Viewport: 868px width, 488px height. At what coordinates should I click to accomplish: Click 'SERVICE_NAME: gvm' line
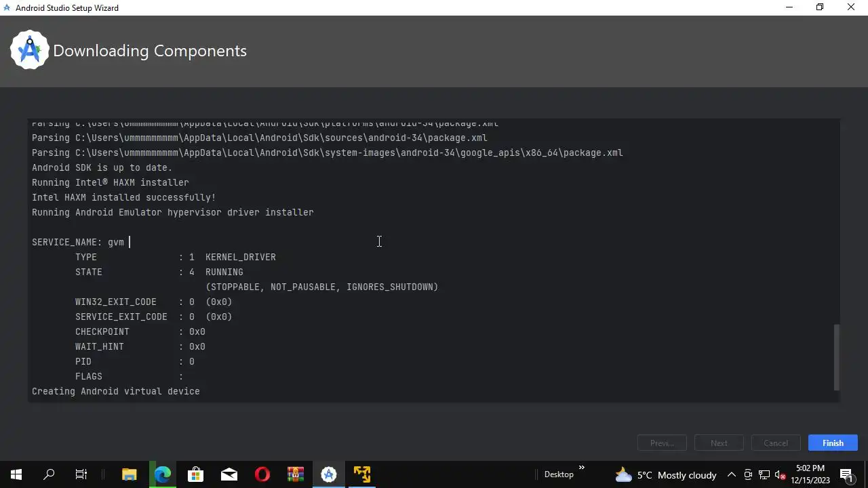(x=78, y=242)
